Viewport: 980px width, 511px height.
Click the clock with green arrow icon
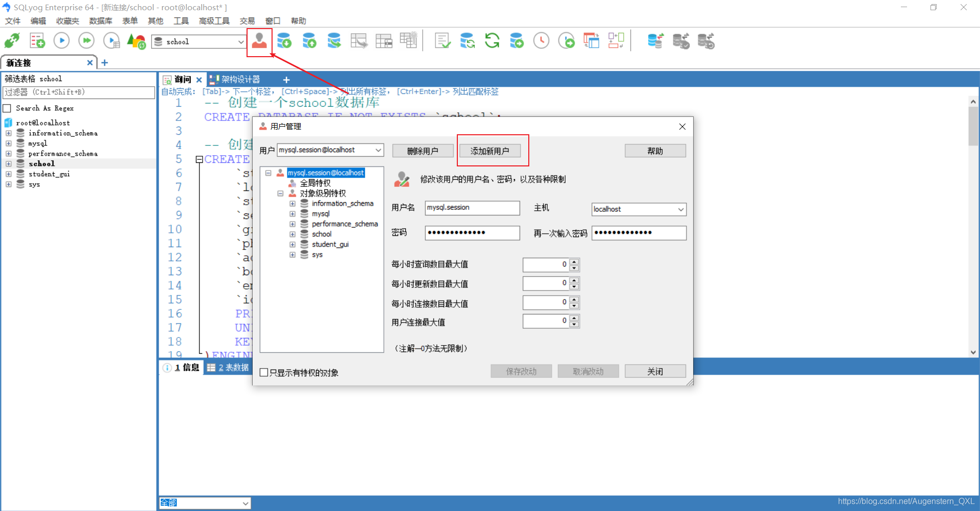point(567,41)
